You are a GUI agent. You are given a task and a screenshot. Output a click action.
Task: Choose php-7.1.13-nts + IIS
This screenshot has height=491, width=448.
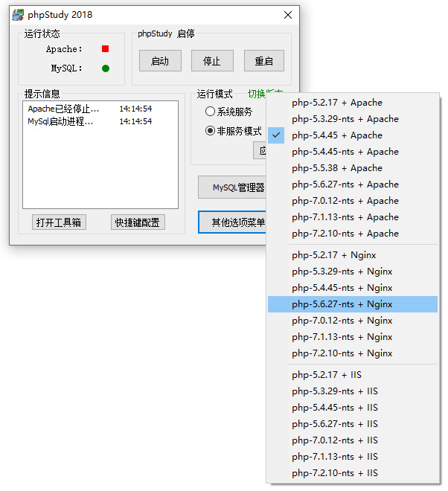pyautogui.click(x=353, y=457)
